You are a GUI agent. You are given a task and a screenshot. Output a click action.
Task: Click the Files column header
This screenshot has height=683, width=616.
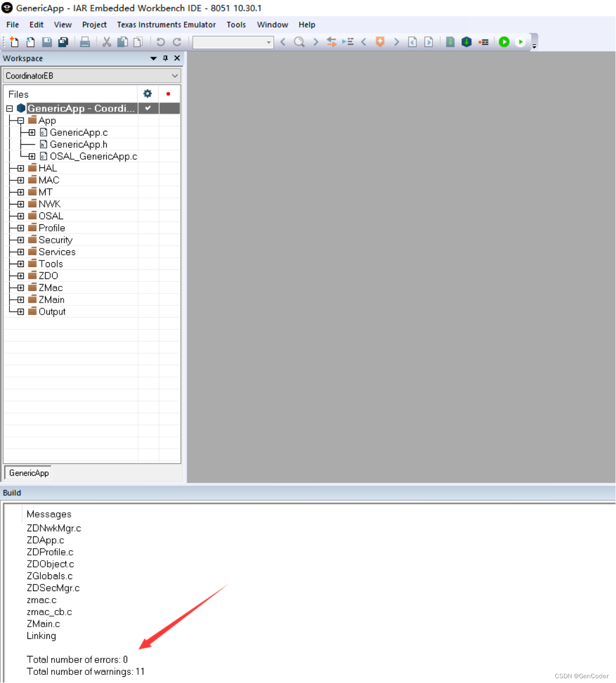(x=18, y=94)
